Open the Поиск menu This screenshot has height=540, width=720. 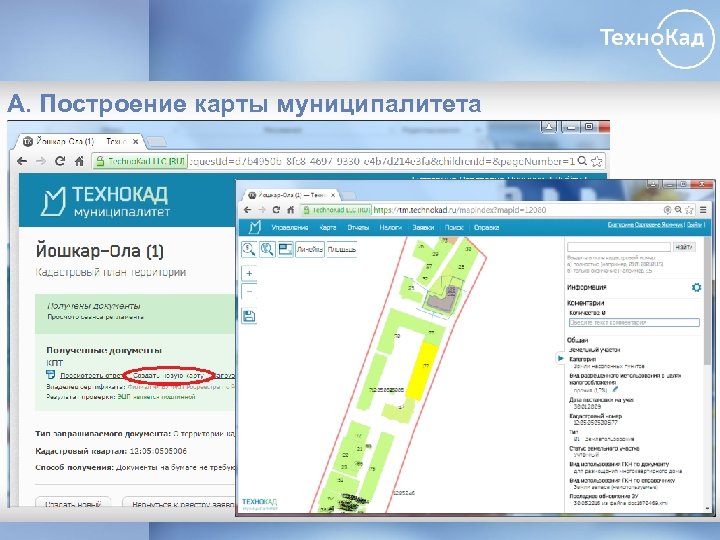pyautogui.click(x=454, y=227)
